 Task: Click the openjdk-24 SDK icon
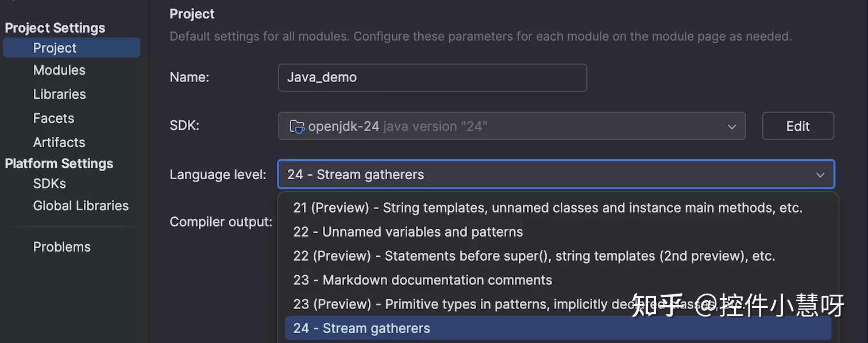pos(297,126)
